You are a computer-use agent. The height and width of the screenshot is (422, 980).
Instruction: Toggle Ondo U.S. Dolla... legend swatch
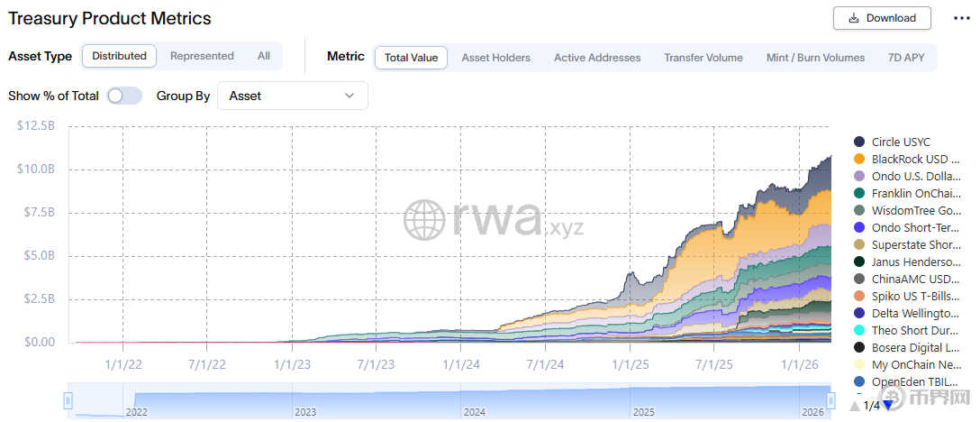point(859,177)
